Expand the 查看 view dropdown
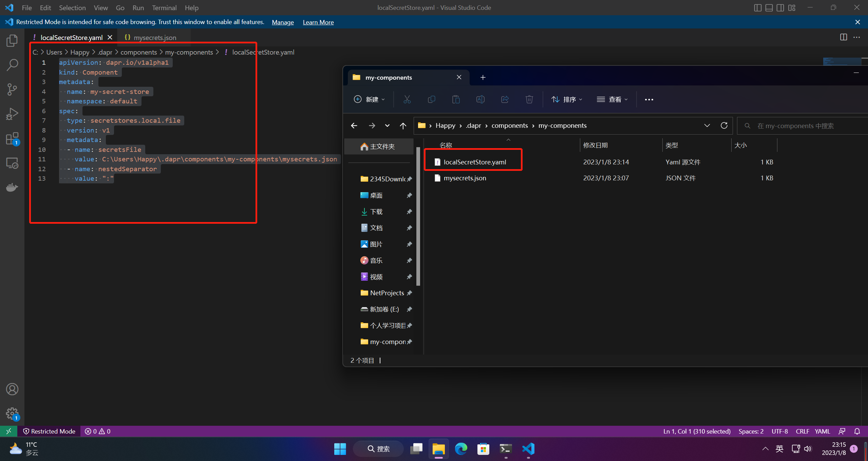 pyautogui.click(x=612, y=99)
